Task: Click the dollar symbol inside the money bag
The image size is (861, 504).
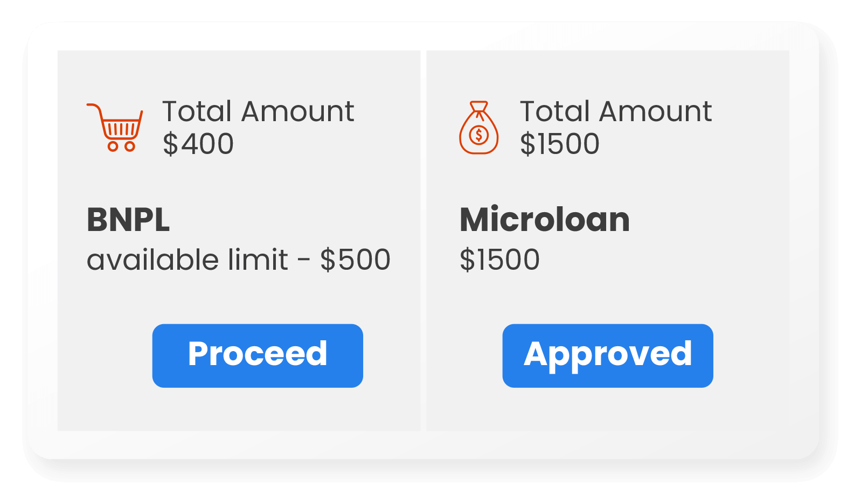Action: (x=479, y=135)
